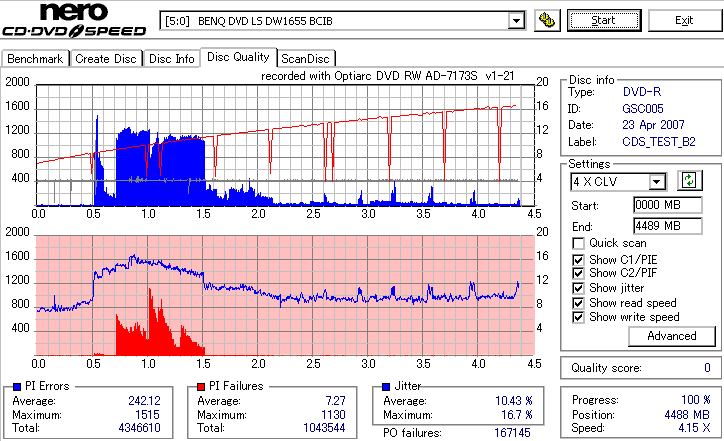Click the red PI Failures legend square
This screenshot has height=441, width=724.
coord(201,387)
